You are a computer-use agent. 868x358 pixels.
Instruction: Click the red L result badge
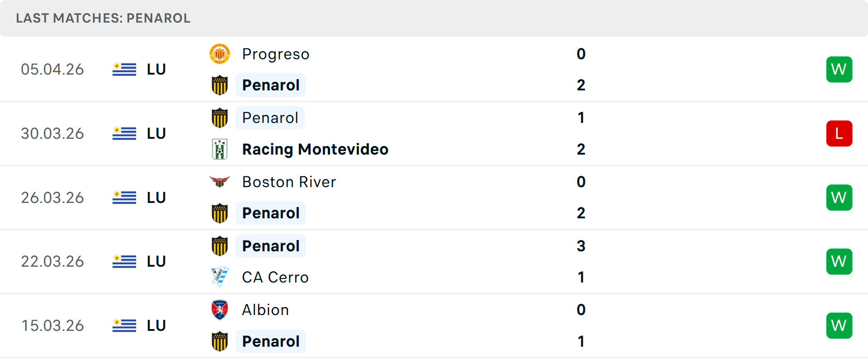839,133
